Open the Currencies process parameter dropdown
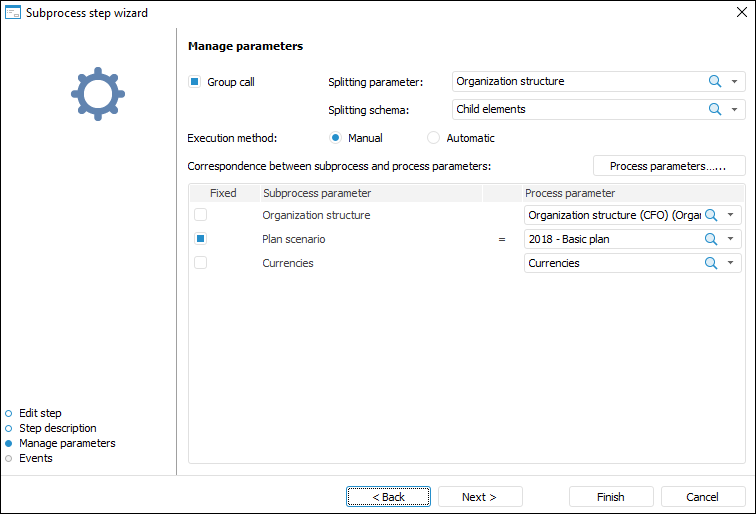Screen dimensions: 756x514 733,263
